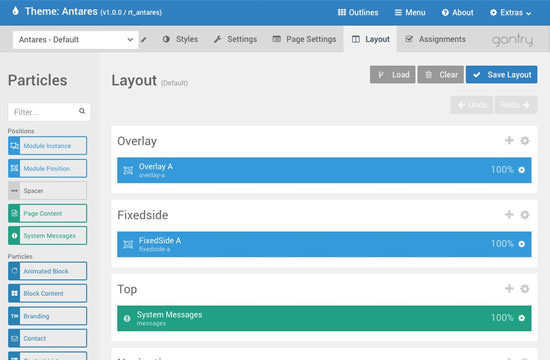Switch to the Assignments tab

(x=435, y=39)
